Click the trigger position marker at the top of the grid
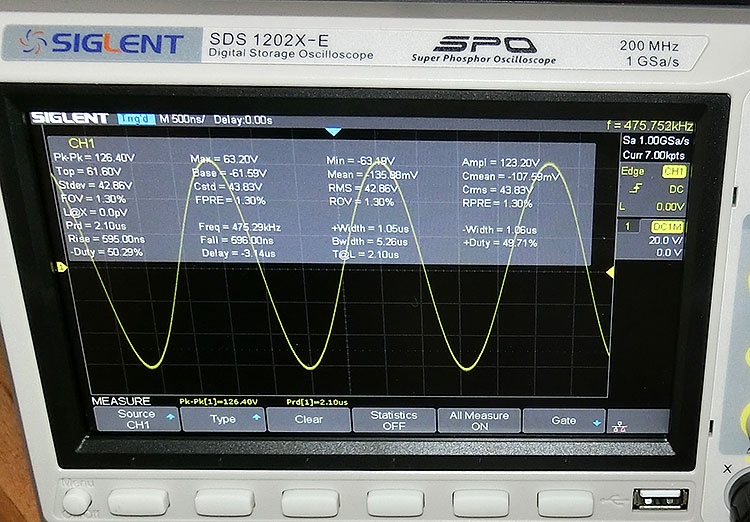This screenshot has width=750, height=522. (333, 132)
